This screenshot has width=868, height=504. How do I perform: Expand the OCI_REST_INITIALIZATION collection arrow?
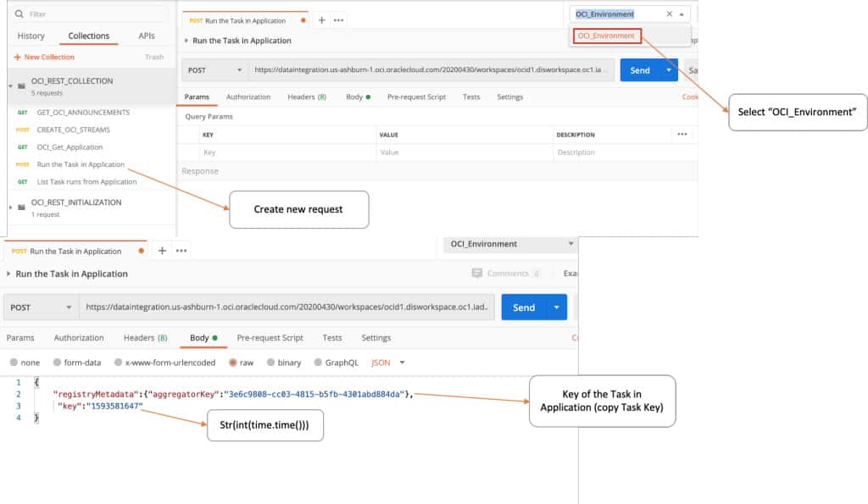coord(10,208)
